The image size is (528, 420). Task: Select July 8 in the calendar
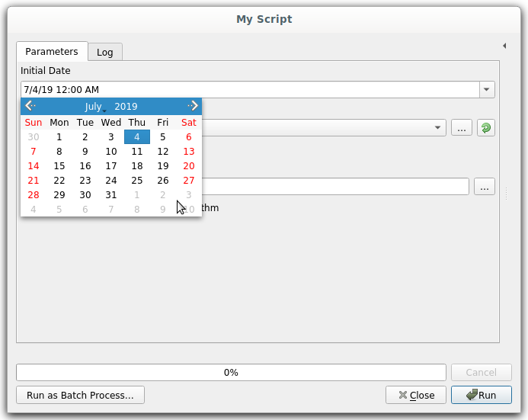(59, 151)
